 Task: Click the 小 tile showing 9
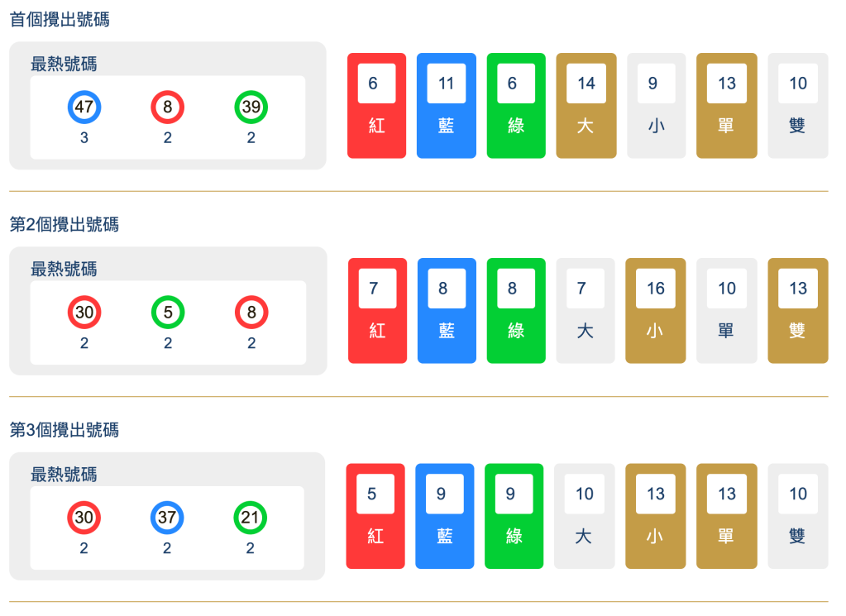click(x=657, y=106)
